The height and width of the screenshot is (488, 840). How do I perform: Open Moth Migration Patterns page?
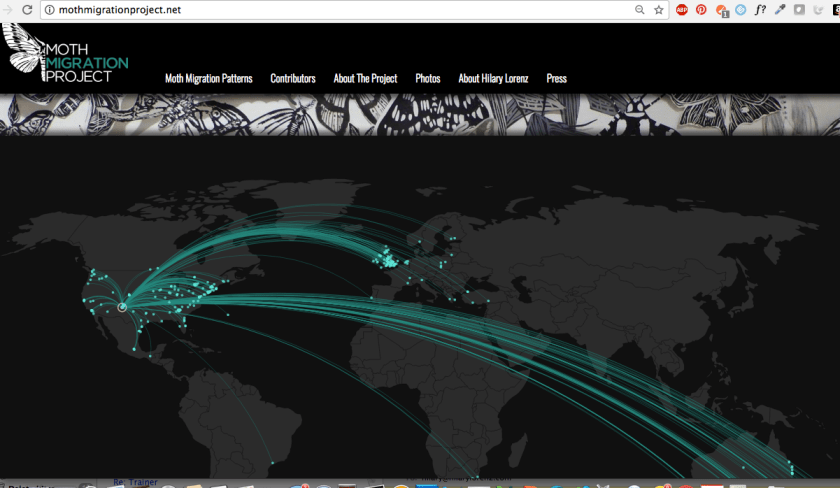[208, 78]
